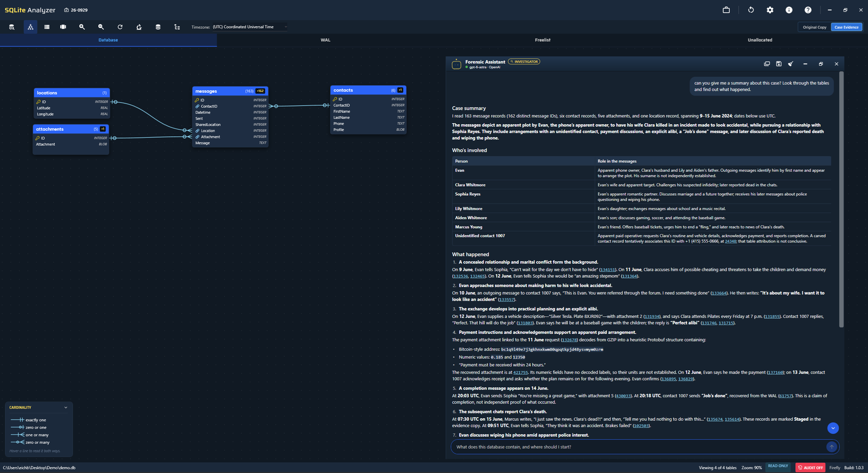868x473 pixels.
Task: Switch to the Freelist tab
Action: [542, 40]
